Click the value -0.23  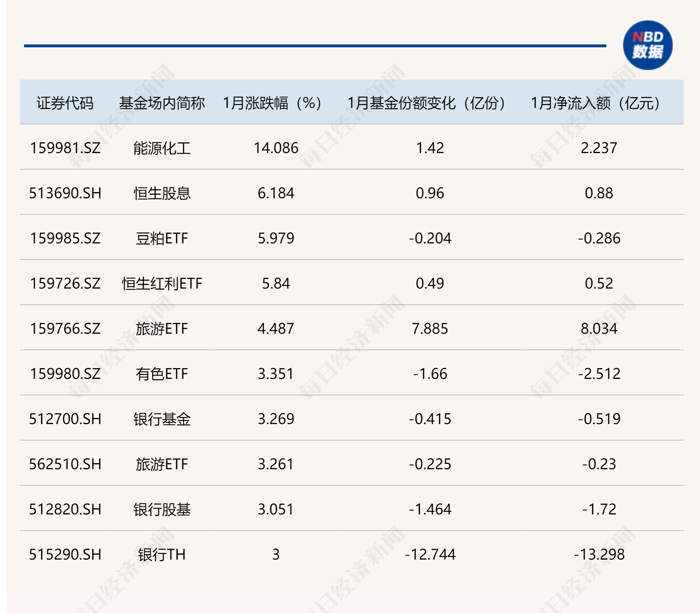click(599, 464)
